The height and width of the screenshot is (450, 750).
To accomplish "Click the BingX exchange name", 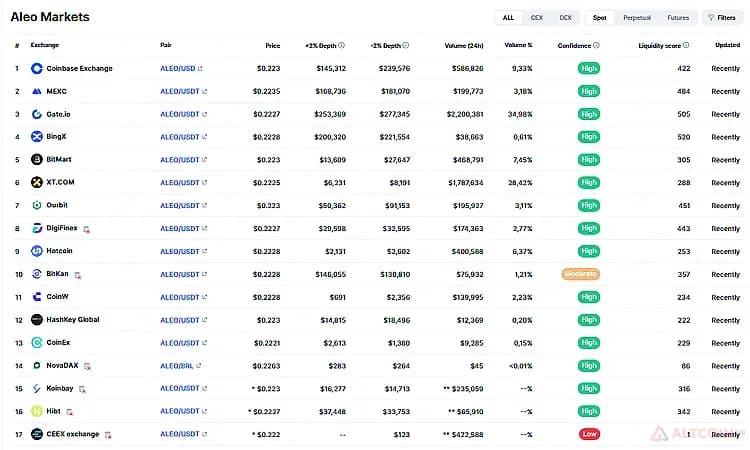I will pos(56,137).
